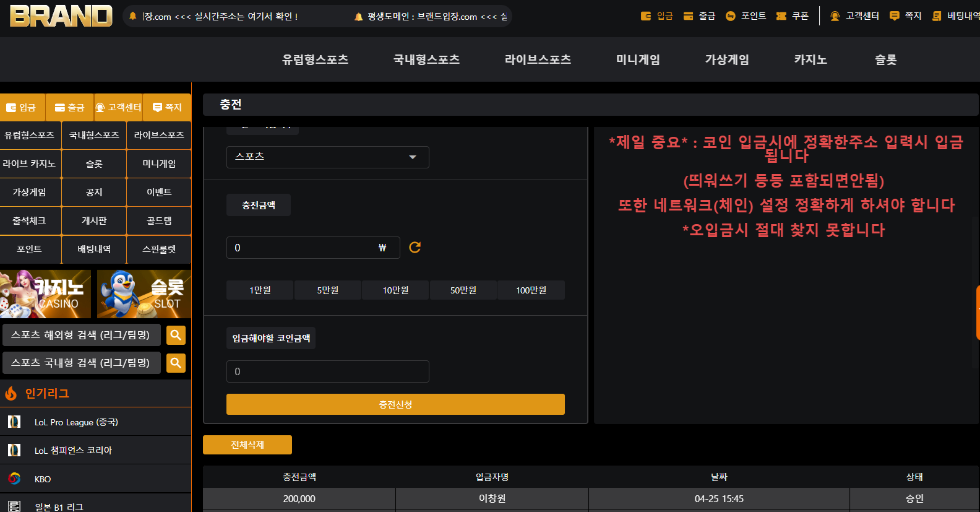Open 쪽지 messages in top header
Screen dimensions: 980x512
[x=906, y=16]
